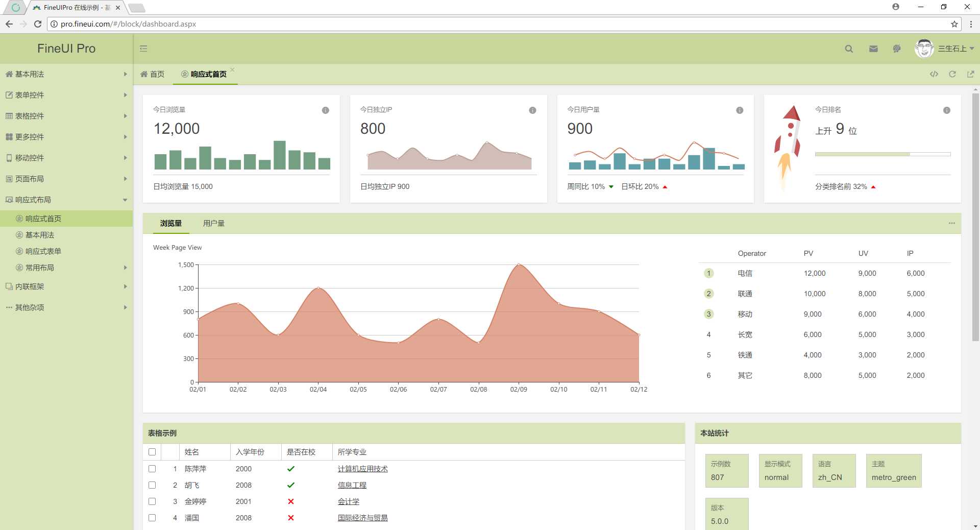The height and width of the screenshot is (530, 980).
Task: Open the 计算机应用技术 link
Action: tap(363, 469)
